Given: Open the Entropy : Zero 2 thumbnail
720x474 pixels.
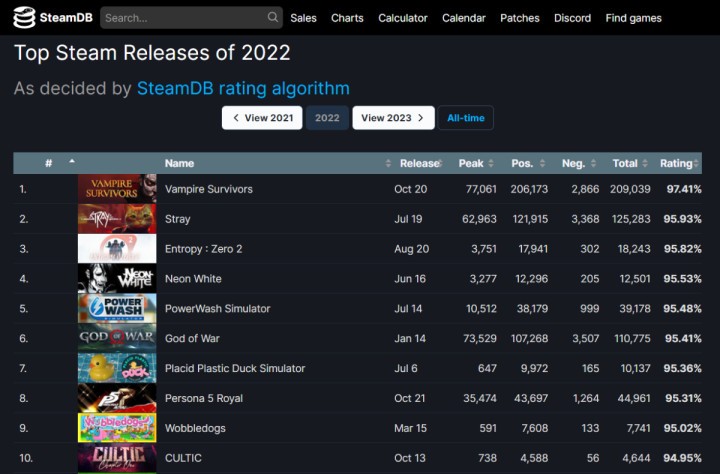Looking at the screenshot, I should pos(117,248).
